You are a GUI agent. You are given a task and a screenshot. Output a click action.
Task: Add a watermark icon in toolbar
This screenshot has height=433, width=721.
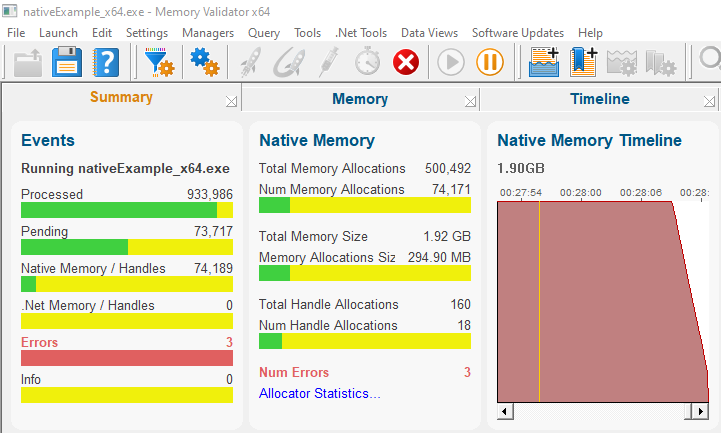tap(544, 62)
